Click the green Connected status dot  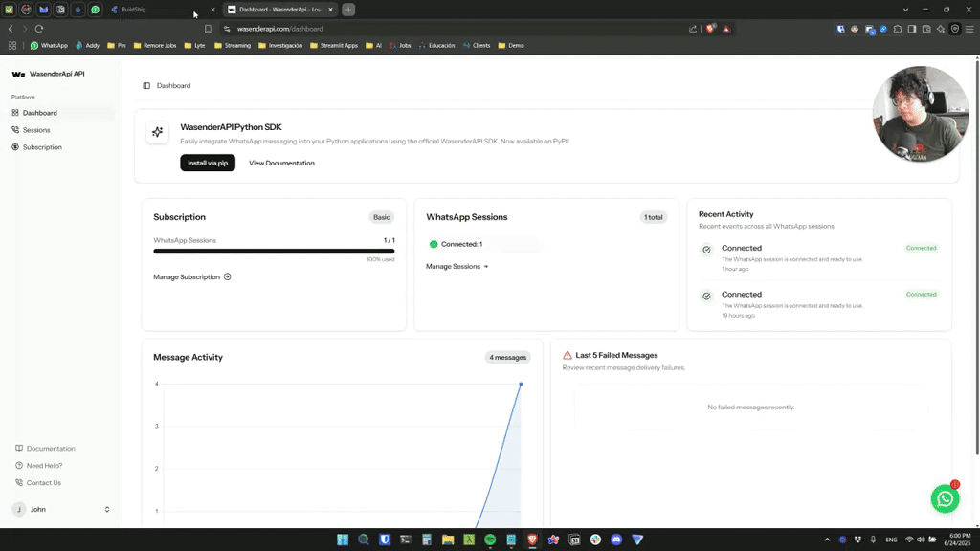tap(434, 244)
